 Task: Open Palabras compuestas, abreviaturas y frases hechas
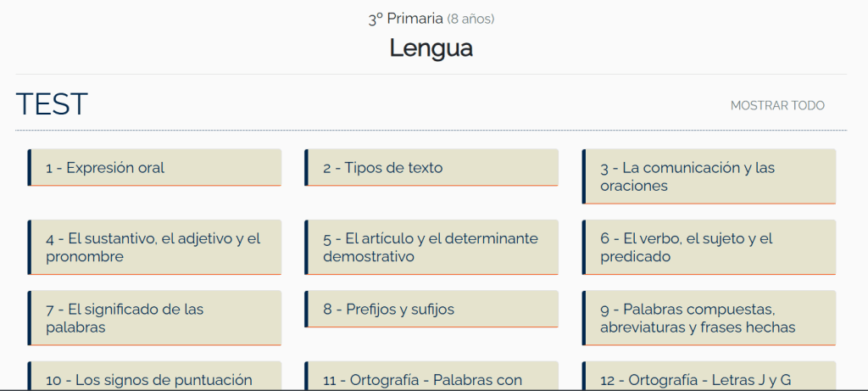(709, 318)
